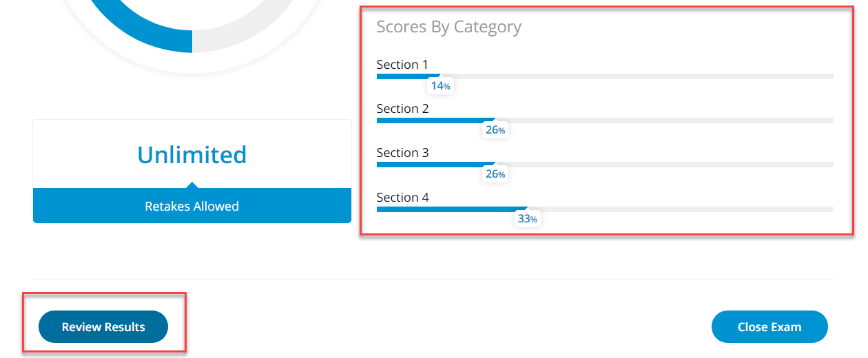This screenshot has width=868, height=358.
Task: Click the gray unfilled part of Section 1 bar
Action: click(x=637, y=76)
